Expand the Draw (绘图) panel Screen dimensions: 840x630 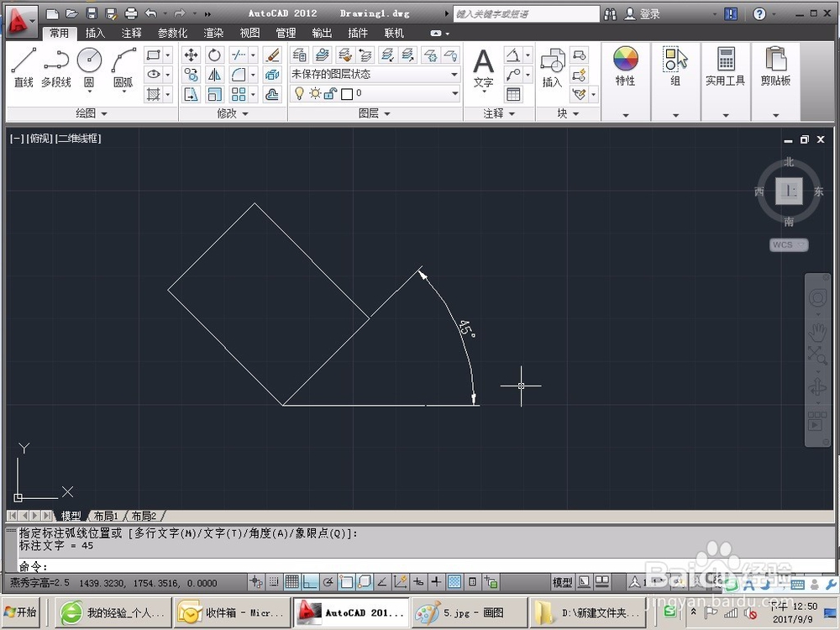(92, 113)
